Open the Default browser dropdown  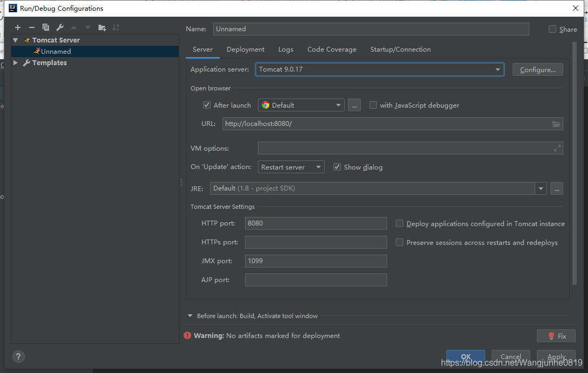pos(301,105)
